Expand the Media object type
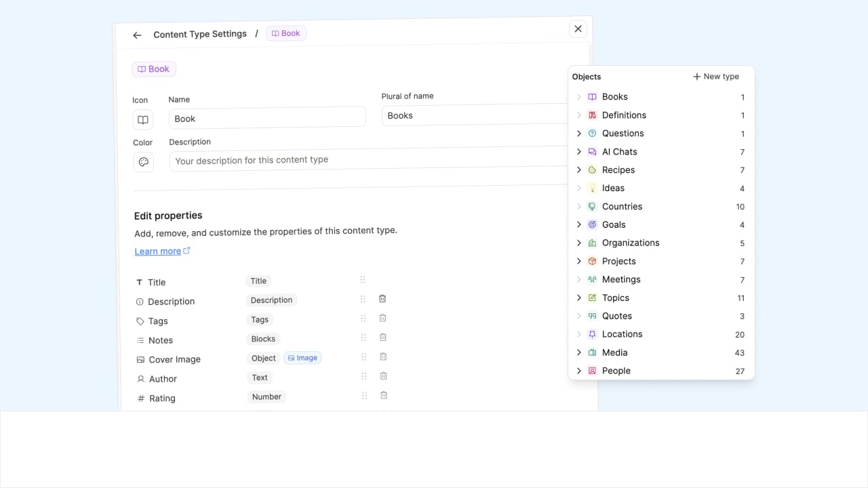 coord(579,352)
